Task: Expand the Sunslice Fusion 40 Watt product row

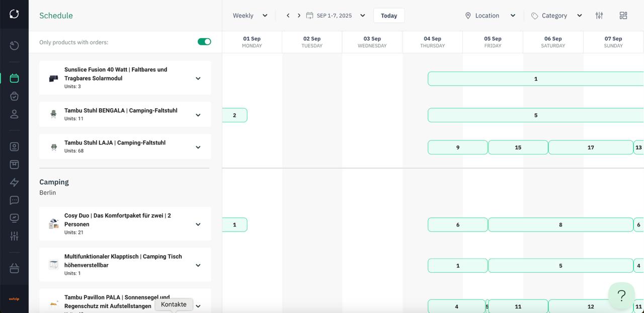Action: point(198,77)
